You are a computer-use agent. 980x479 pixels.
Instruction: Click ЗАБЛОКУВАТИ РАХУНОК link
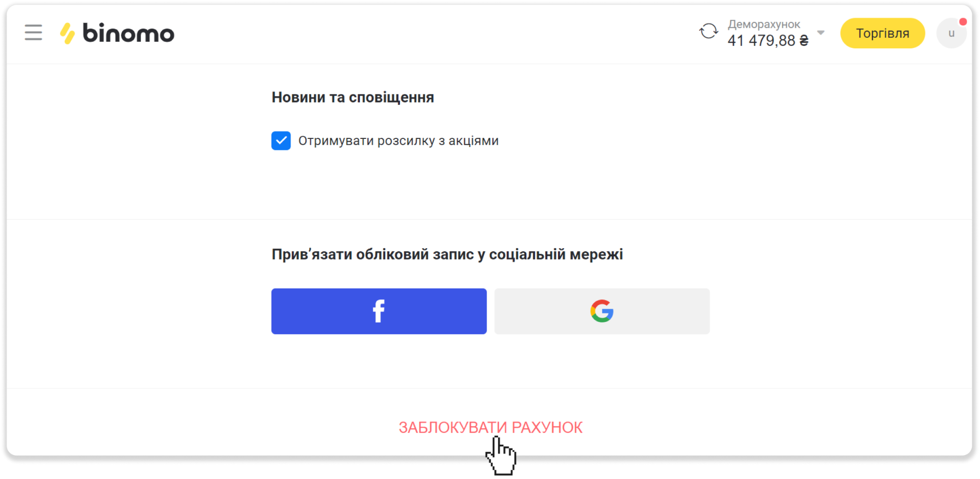490,427
